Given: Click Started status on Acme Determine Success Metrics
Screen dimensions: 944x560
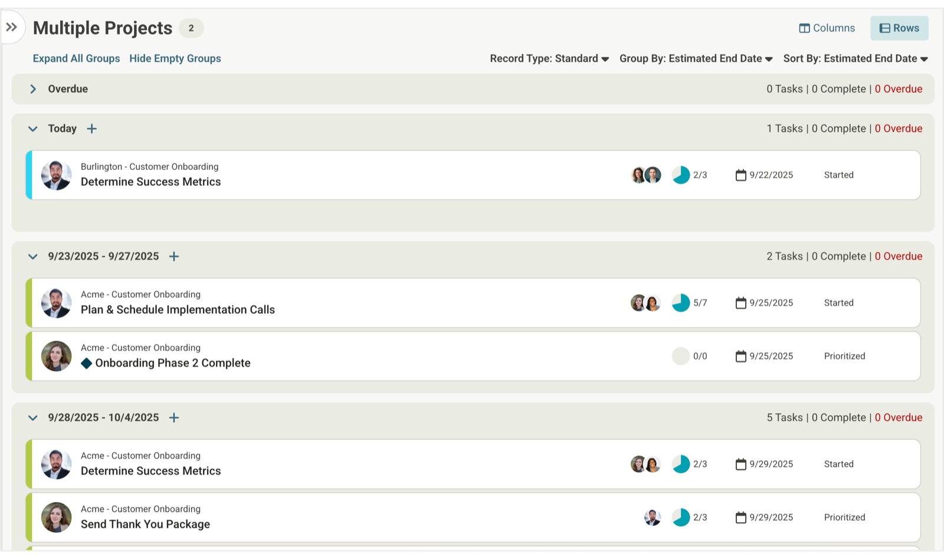Looking at the screenshot, I should (x=838, y=464).
